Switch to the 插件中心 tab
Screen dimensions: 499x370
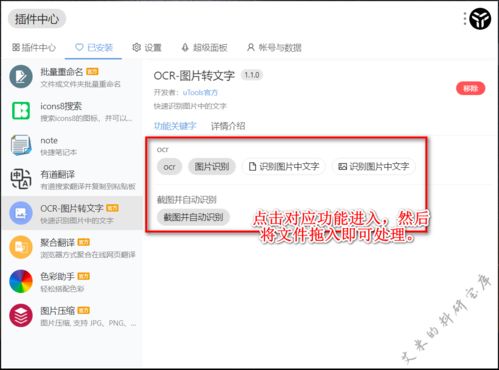[x=34, y=48]
